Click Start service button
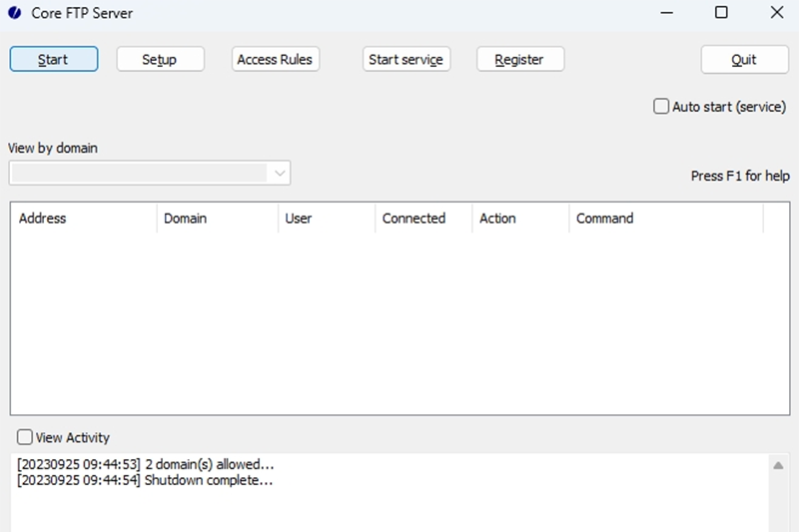The image size is (799, 532). pos(406,59)
